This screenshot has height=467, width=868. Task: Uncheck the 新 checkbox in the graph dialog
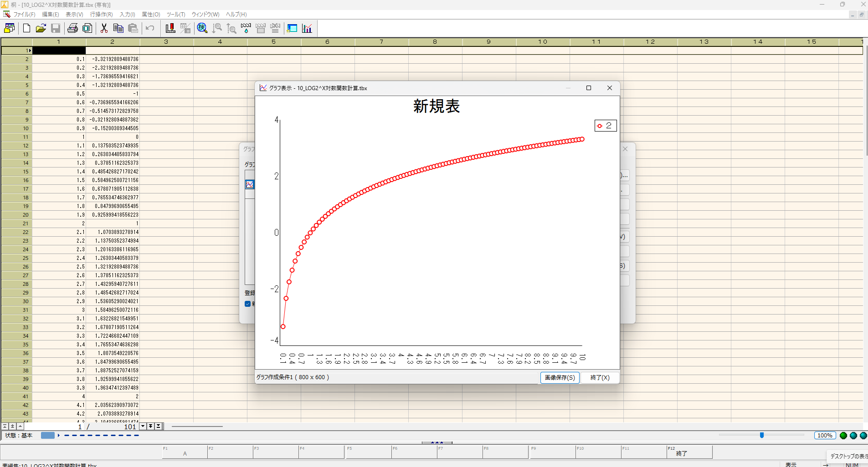pos(248,304)
